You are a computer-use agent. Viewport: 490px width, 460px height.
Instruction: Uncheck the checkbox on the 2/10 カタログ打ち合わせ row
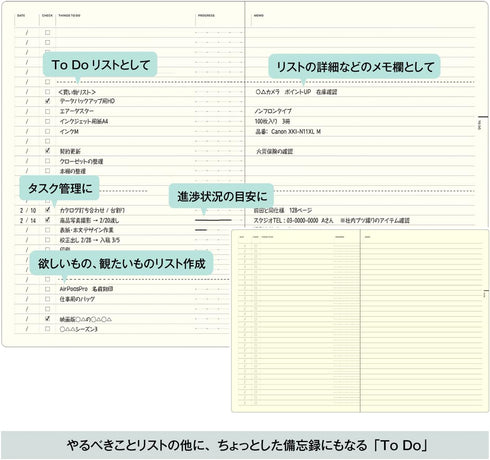[47, 210]
